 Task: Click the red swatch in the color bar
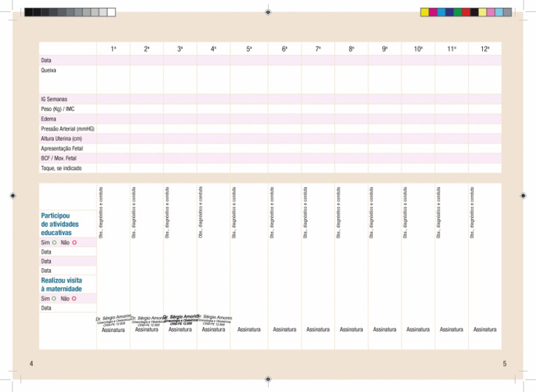tap(466, 13)
